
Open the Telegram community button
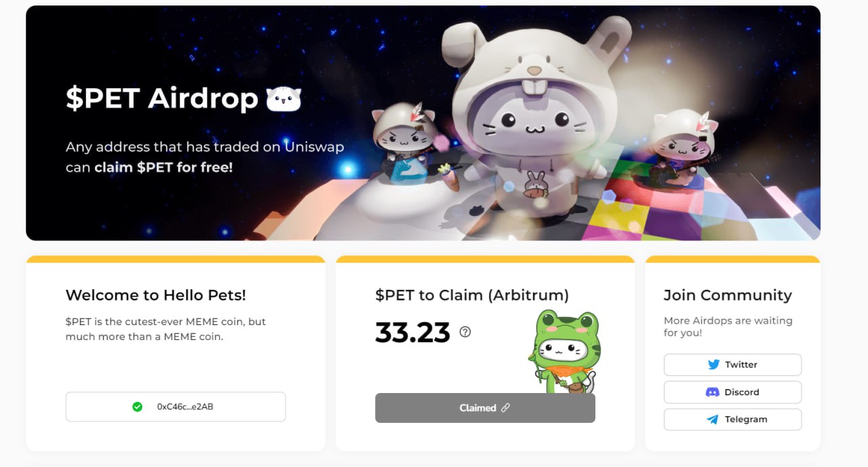point(732,419)
